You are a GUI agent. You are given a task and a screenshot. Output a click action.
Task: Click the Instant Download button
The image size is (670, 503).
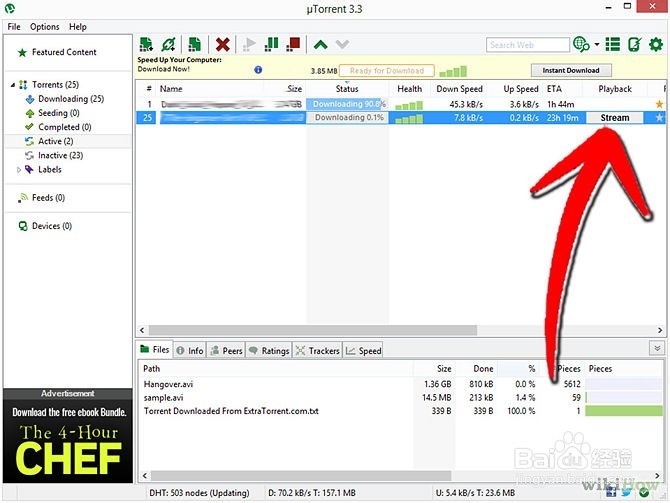pos(571,70)
